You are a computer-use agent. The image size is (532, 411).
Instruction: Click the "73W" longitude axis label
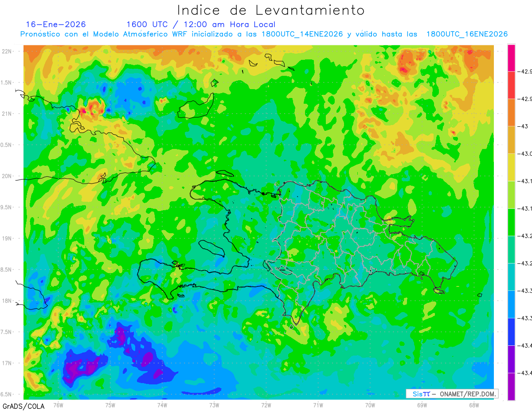214,405
